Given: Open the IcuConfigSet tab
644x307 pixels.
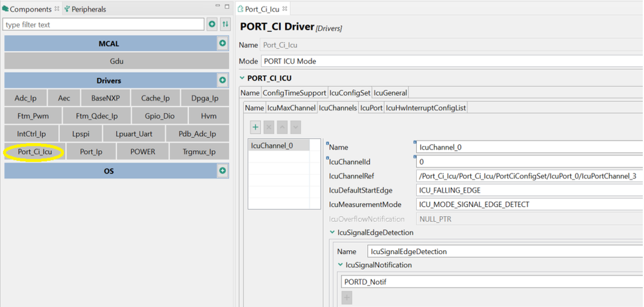Looking at the screenshot, I should [350, 93].
